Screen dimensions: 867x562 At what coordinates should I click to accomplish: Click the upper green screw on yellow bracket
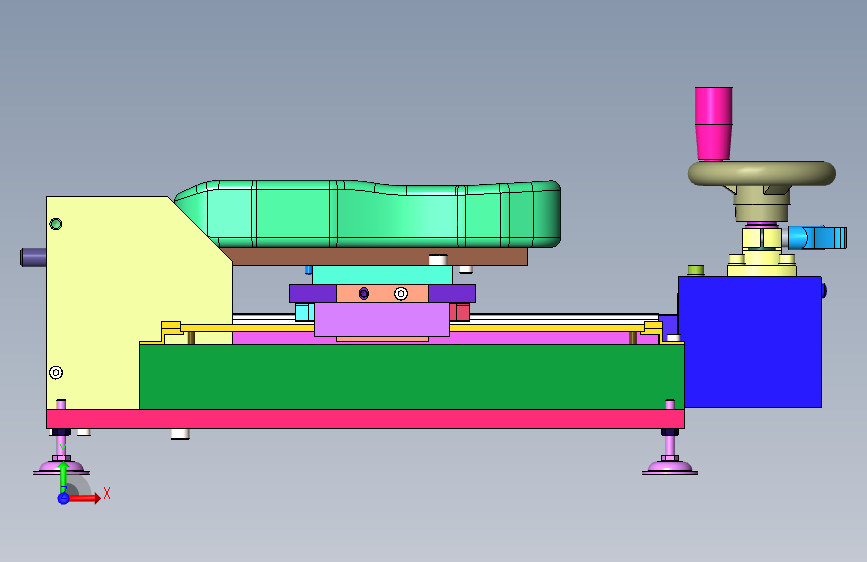pos(56,224)
